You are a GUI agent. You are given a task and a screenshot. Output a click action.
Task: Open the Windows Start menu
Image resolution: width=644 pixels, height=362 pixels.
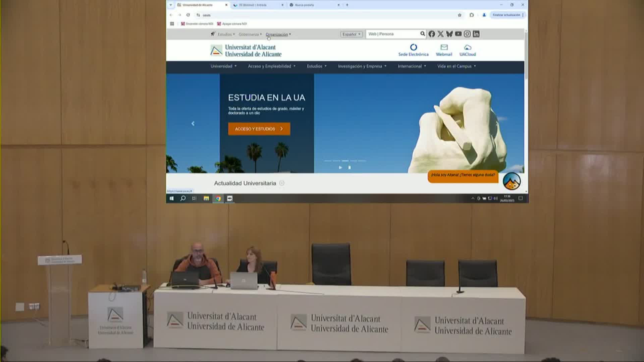coord(171,198)
